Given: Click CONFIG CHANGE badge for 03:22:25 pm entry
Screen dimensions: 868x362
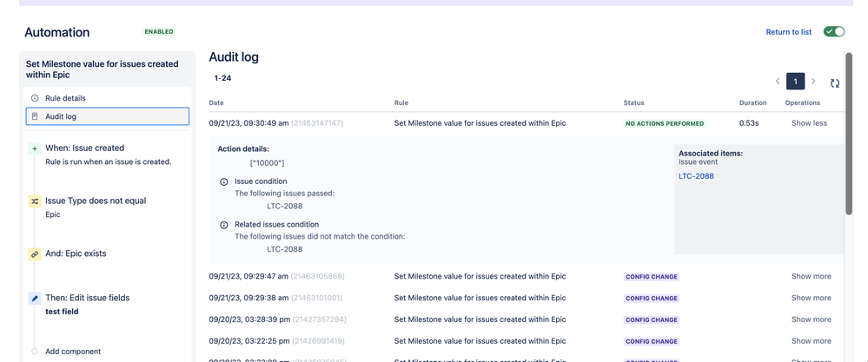Looking at the screenshot, I should pos(652,341).
